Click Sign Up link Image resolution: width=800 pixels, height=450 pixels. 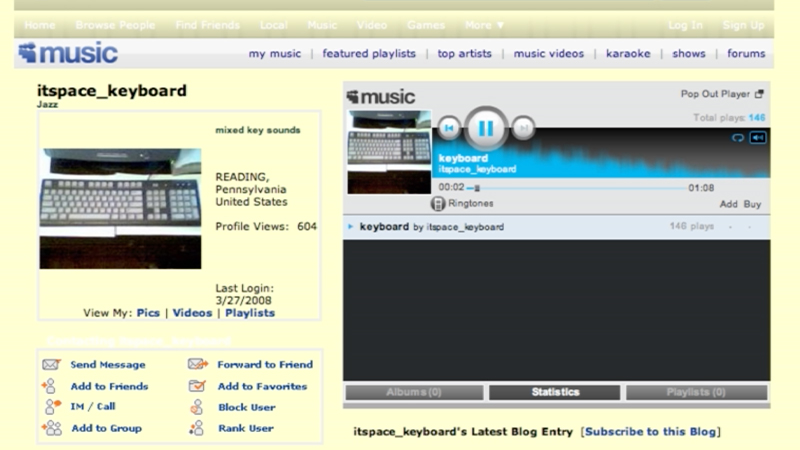[x=743, y=25]
